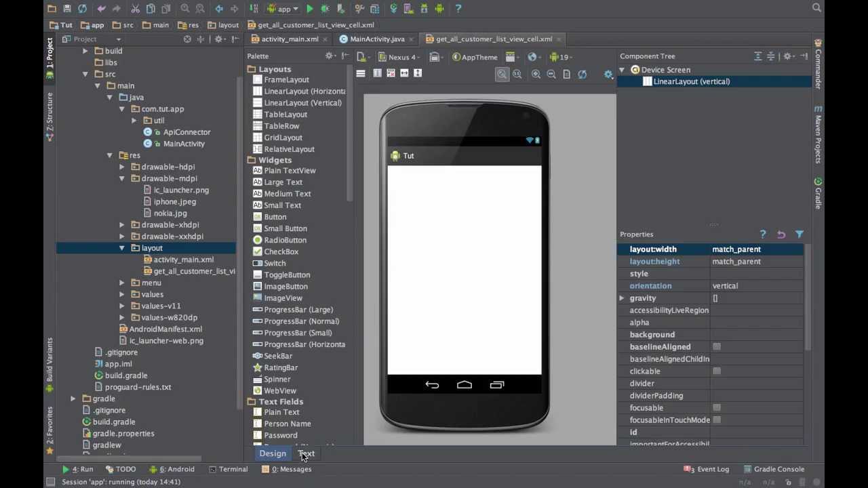Viewport: 868px width, 488px height.
Task: Click the Find magnifier icon in toolbar
Action: (185, 9)
